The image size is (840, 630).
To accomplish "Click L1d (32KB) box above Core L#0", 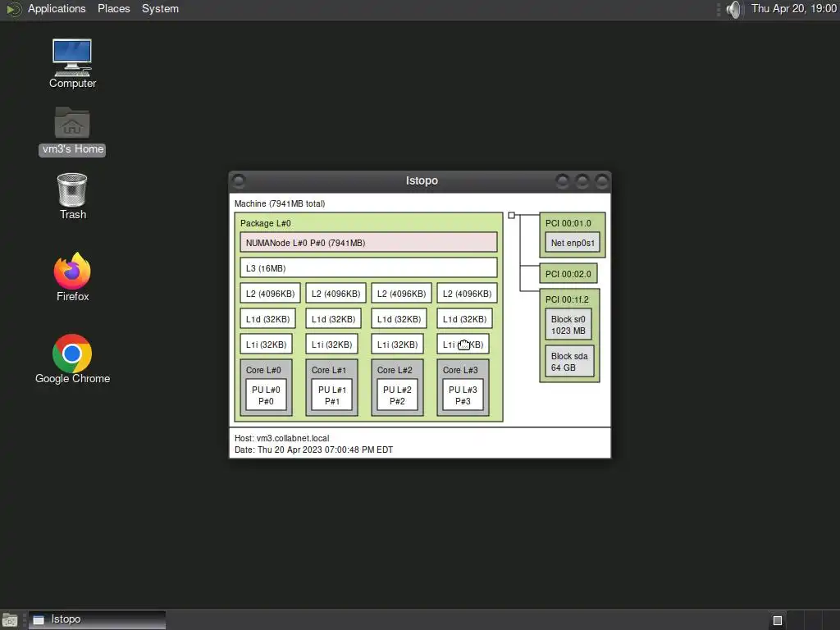I will (x=268, y=319).
